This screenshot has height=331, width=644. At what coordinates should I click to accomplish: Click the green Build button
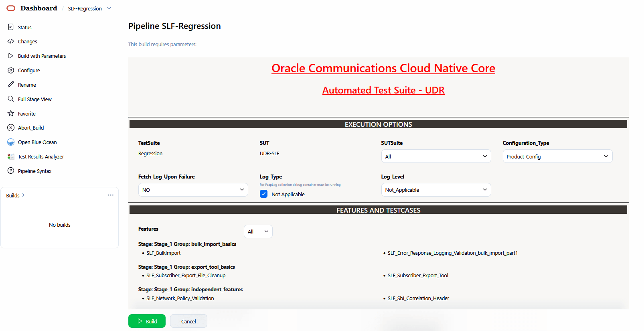[x=147, y=321]
